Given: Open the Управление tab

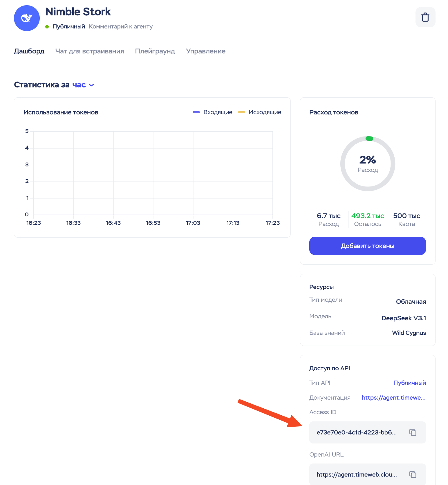Looking at the screenshot, I should click(x=205, y=51).
